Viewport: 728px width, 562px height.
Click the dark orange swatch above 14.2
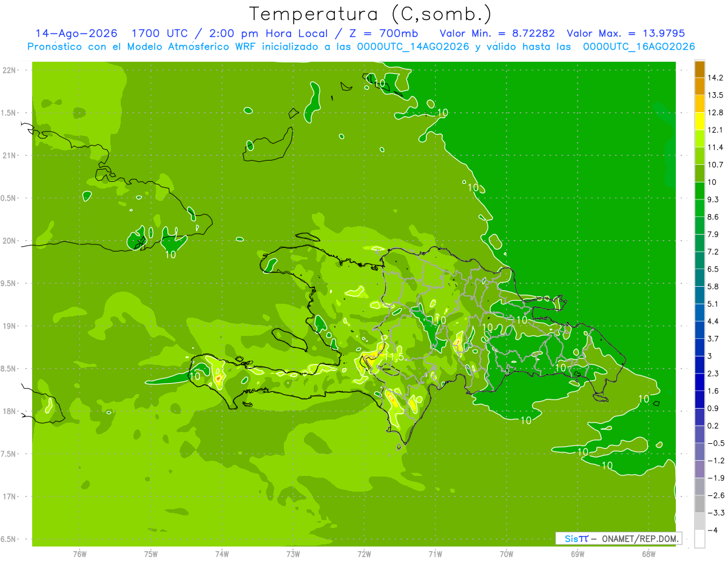click(x=699, y=69)
